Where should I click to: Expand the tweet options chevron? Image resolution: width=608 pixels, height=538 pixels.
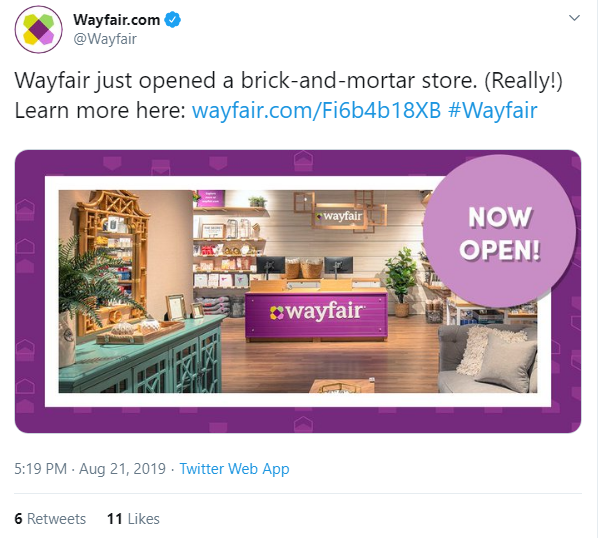point(574,18)
